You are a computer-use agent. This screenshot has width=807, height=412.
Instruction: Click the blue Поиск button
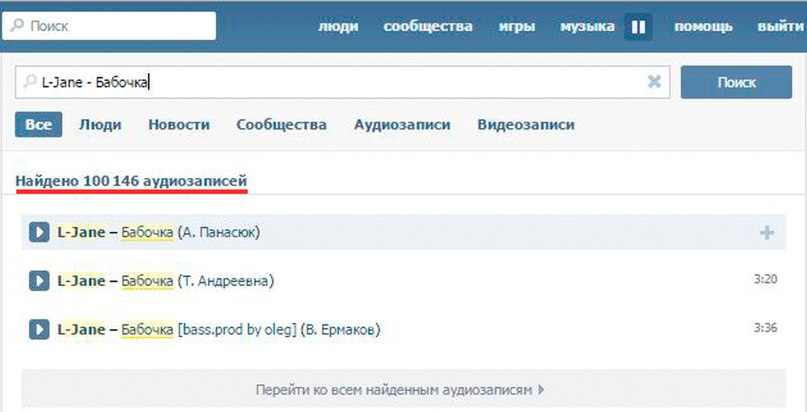point(736,82)
